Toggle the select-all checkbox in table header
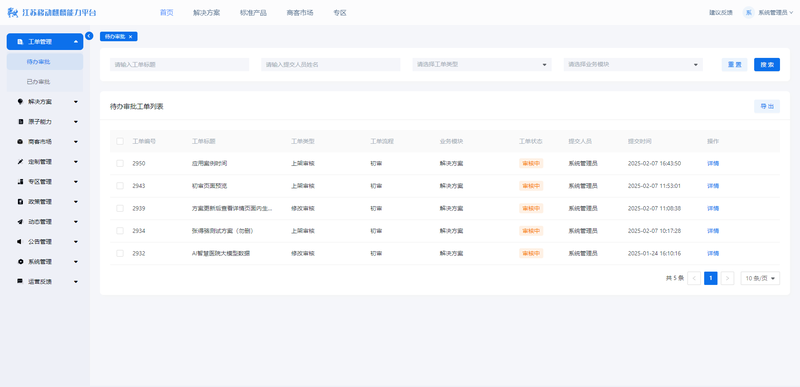Viewport: 800px width, 387px height. tap(120, 141)
